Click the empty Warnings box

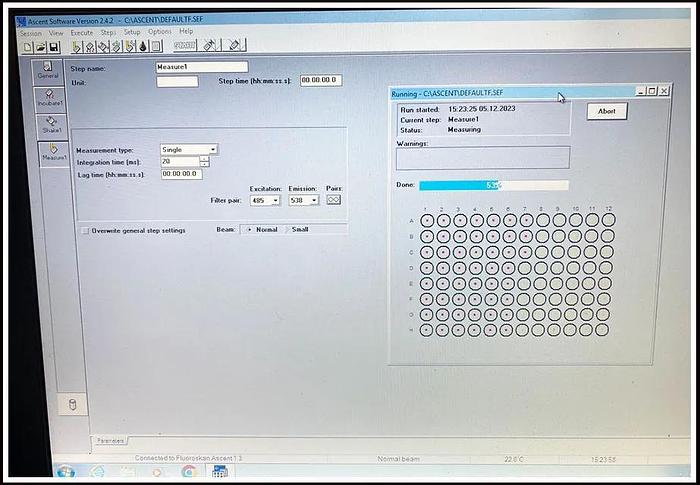coord(483,158)
